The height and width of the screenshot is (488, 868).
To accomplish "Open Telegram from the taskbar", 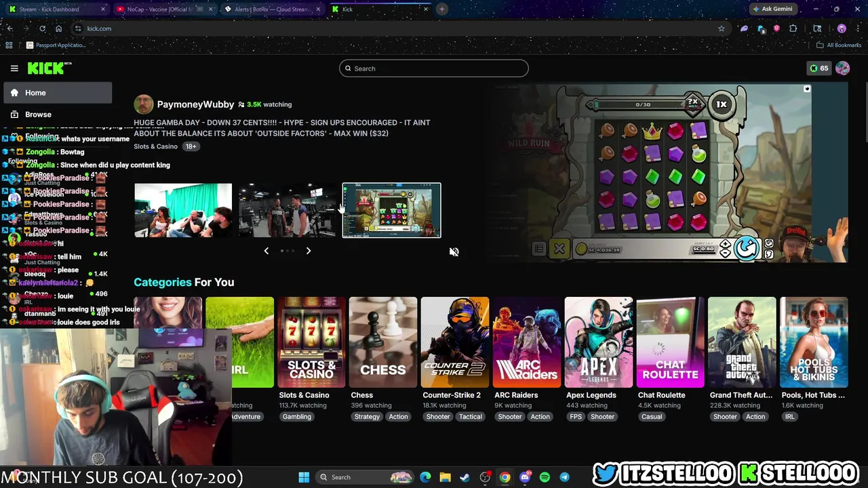I will (x=564, y=477).
